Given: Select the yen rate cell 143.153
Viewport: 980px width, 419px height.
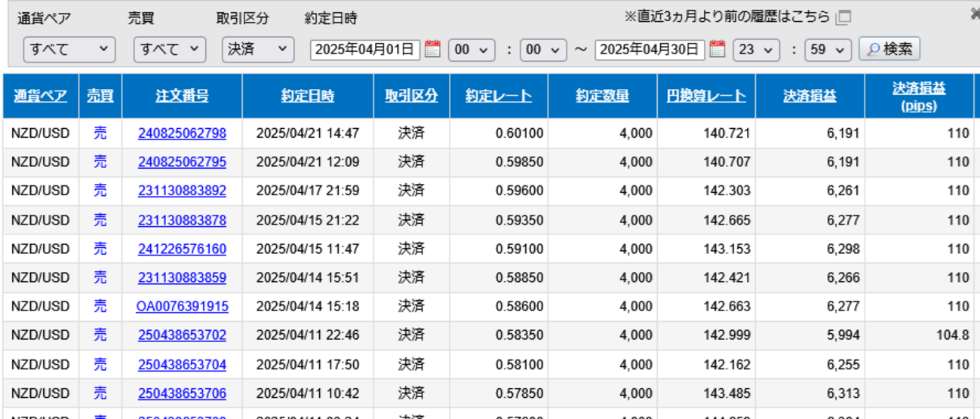Looking at the screenshot, I should tap(706, 249).
